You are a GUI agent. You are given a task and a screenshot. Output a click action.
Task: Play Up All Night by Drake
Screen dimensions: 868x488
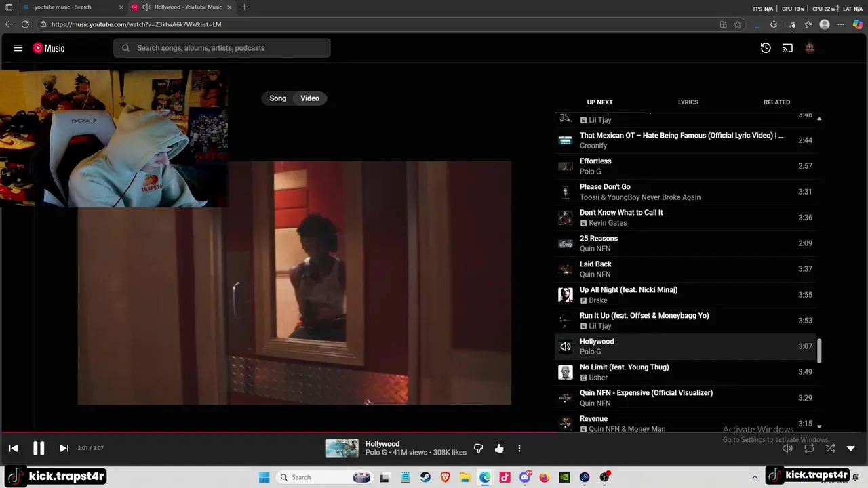(685, 295)
